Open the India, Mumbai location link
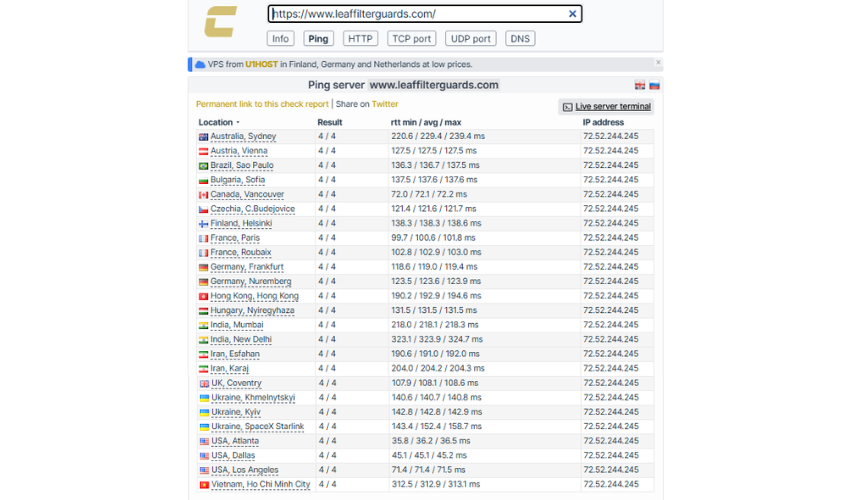The image size is (848, 500). click(237, 325)
